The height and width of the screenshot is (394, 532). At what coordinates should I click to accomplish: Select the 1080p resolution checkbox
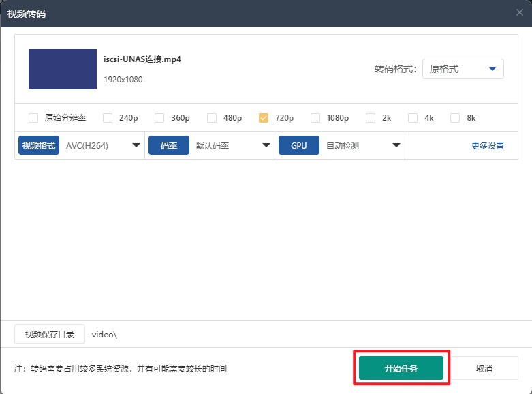pos(315,118)
